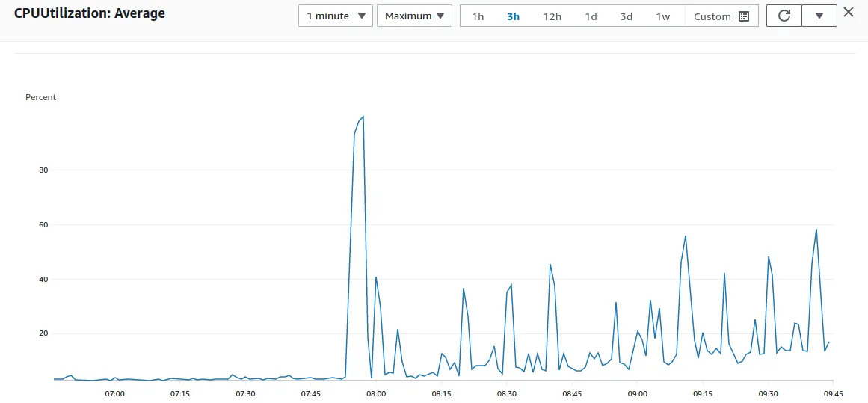Switch to the 3d time range
The height and width of the screenshot is (403, 868).
(626, 16)
